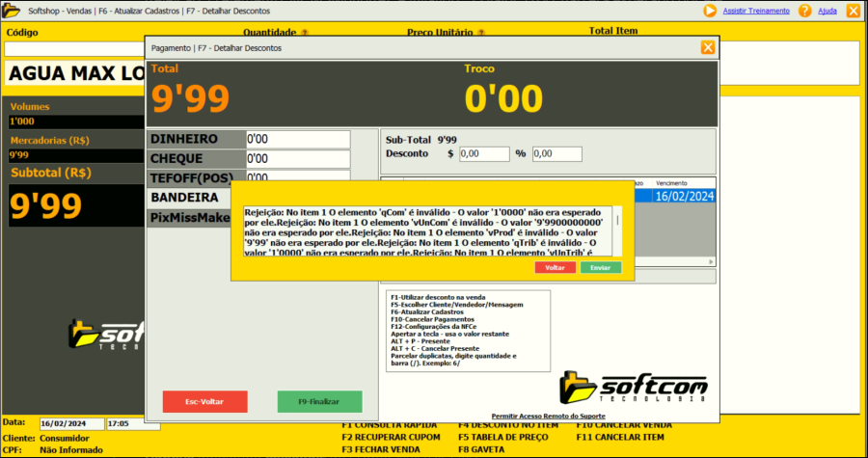This screenshot has height=458, width=868.
Task: Click the CHEQUE amount field
Action: 297,158
